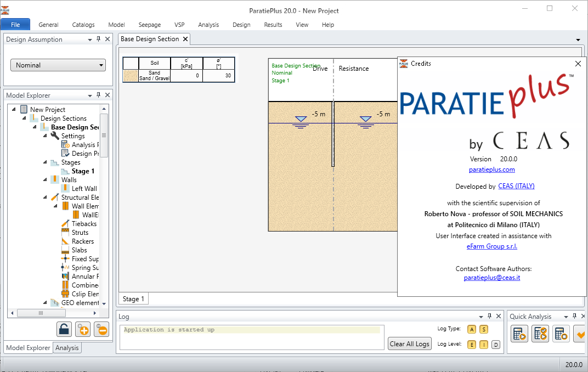Run the quick analysis calculation
Viewport: 588px width, 372px height.
[519, 334]
